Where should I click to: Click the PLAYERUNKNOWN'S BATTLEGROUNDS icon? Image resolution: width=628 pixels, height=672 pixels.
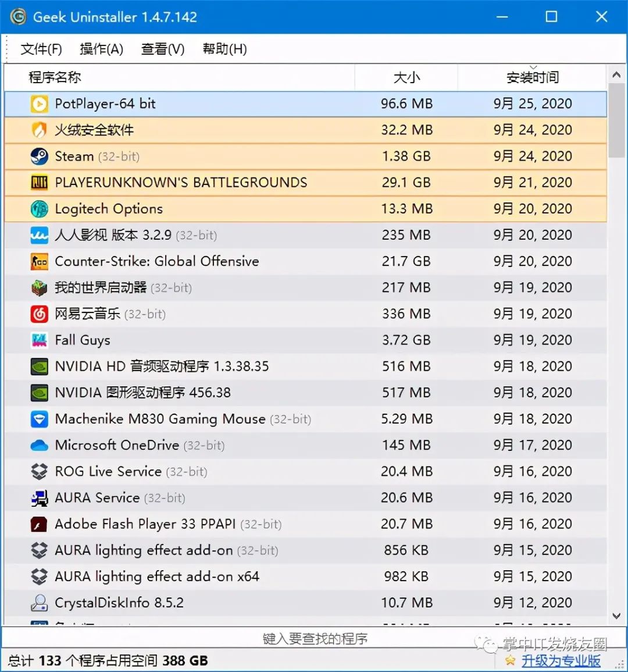[40, 183]
